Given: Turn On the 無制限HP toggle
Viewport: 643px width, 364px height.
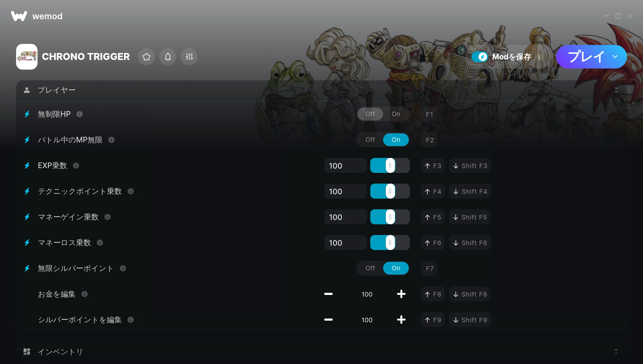Looking at the screenshot, I should point(396,114).
